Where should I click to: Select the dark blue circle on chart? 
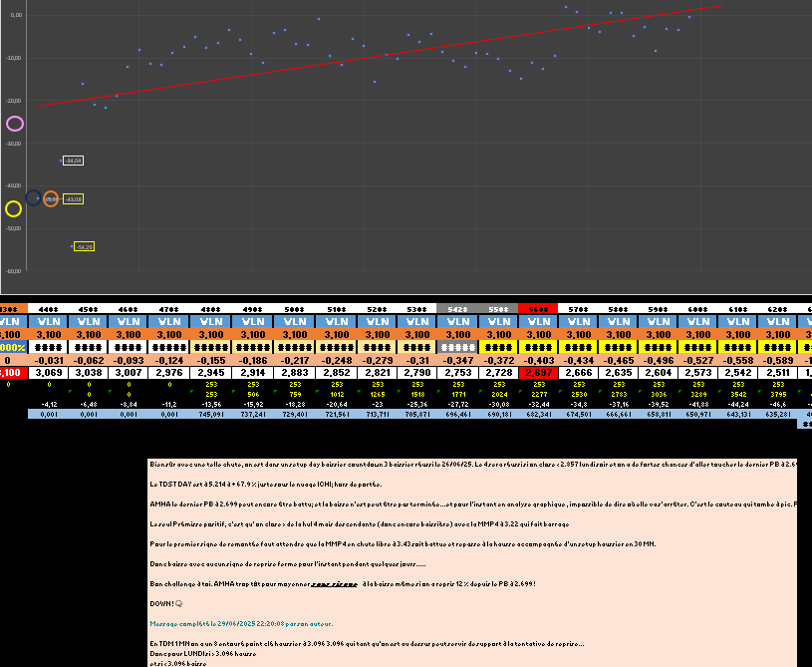34,198
